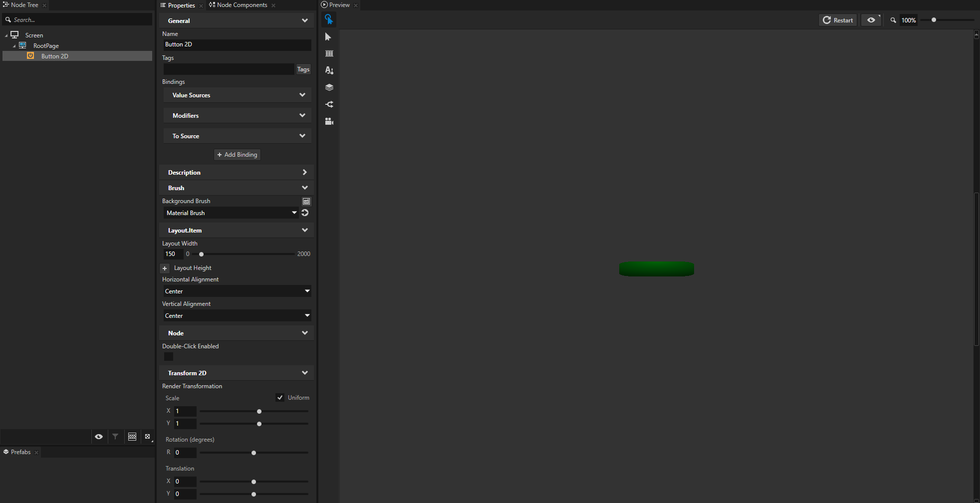Viewport: 980px width, 503px height.
Task: Open the Background Brush editor icon
Action: 306,201
